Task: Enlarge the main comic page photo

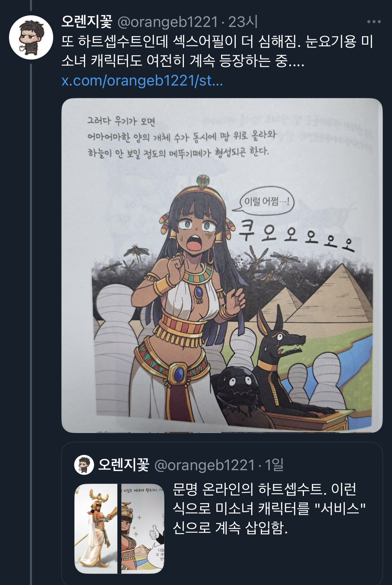Action: 222,265
